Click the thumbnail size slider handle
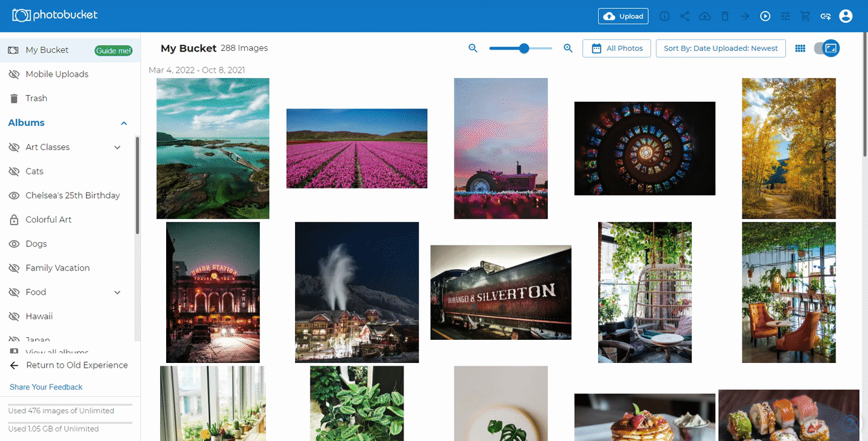This screenshot has width=868, height=441. (524, 48)
